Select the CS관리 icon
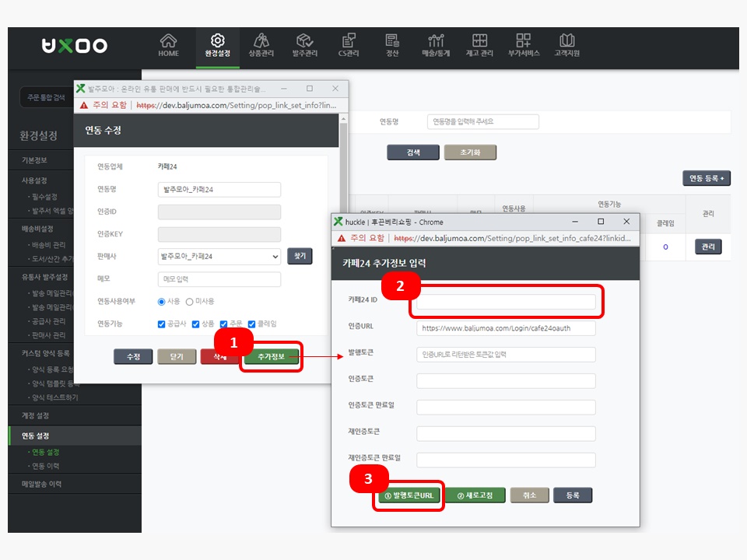The height and width of the screenshot is (560, 747). (x=348, y=40)
